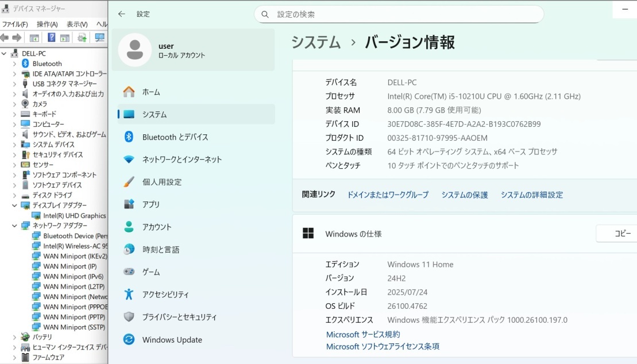Image resolution: width=637 pixels, height=364 pixels.
Task: Click the 設定の検索 search field
Action: pos(399,14)
